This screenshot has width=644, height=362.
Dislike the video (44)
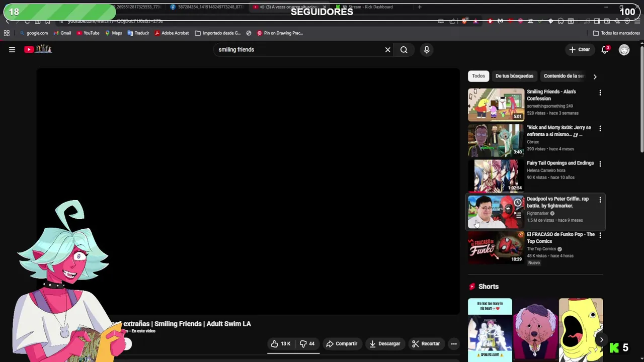(x=307, y=344)
